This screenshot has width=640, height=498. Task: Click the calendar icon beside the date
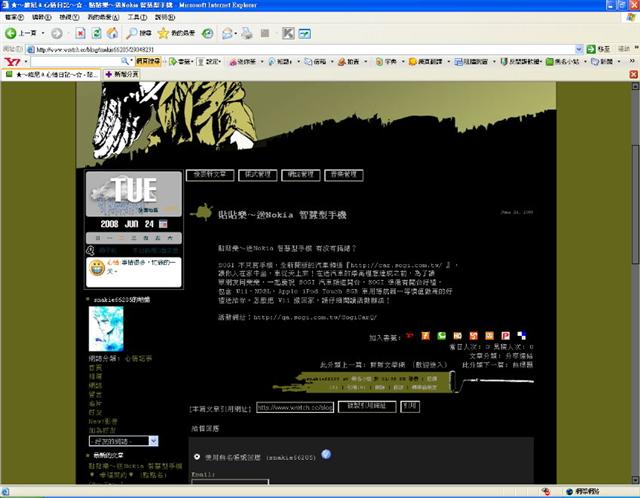[x=163, y=224]
